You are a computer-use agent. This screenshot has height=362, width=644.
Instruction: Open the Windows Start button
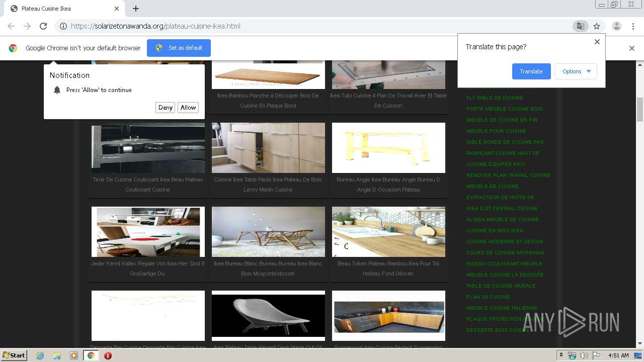click(x=14, y=355)
